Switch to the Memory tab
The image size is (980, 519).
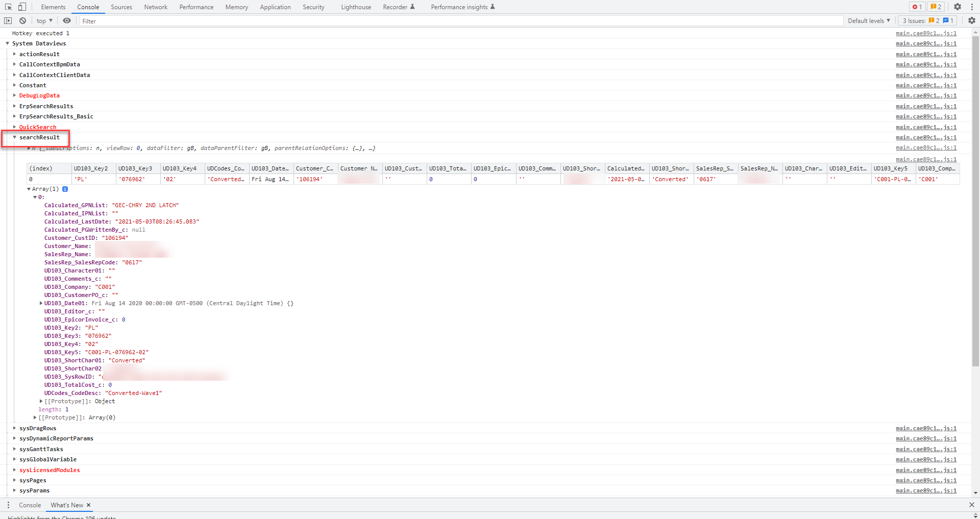[237, 7]
